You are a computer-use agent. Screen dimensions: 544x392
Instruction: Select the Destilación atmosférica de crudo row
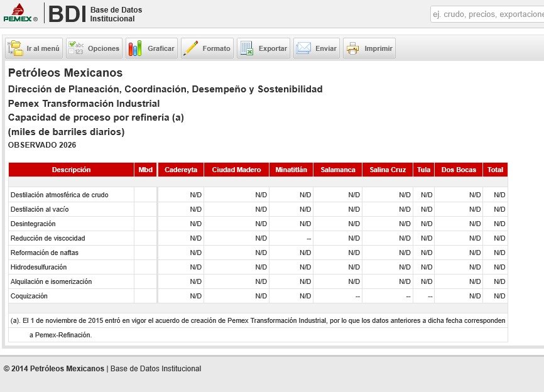point(258,195)
